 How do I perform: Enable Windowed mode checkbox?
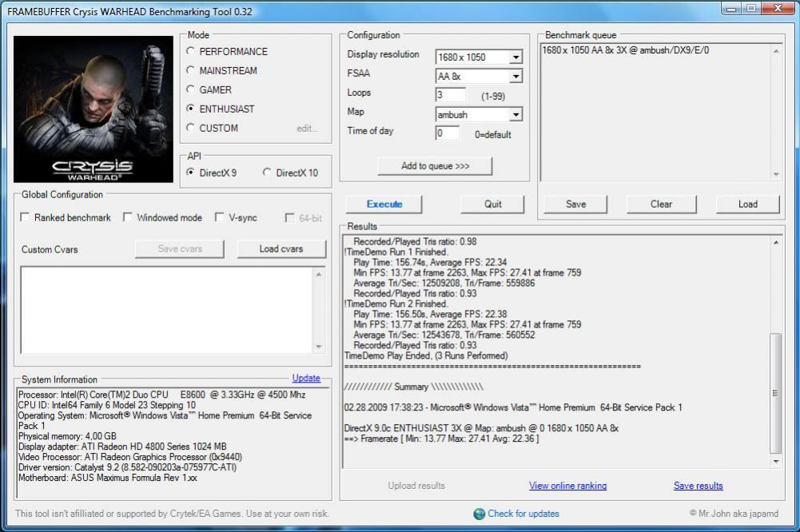(x=128, y=217)
